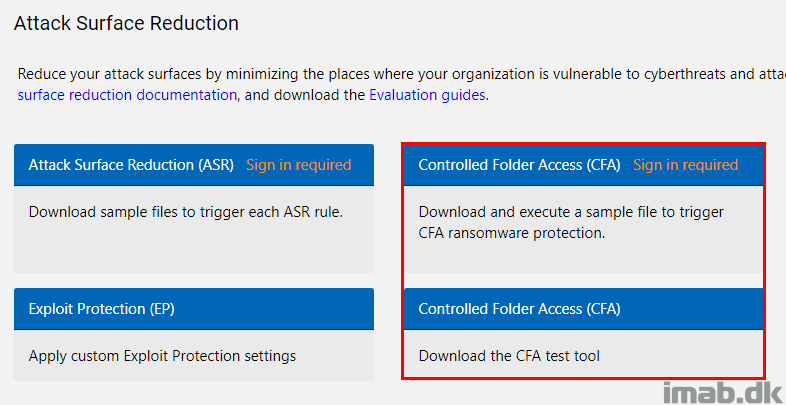Click the empty gray area below the ASR description
Image resolution: width=786 pixels, height=405 pixels.
pos(194,250)
